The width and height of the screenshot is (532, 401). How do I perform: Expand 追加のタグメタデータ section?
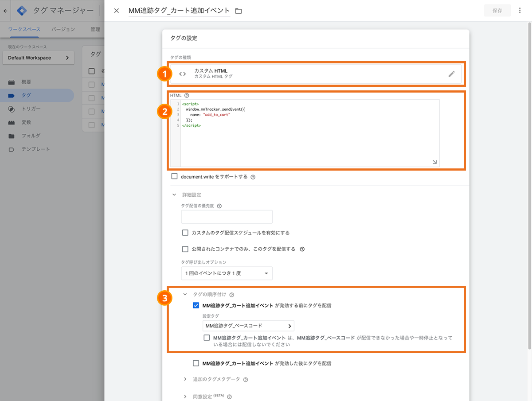185,379
